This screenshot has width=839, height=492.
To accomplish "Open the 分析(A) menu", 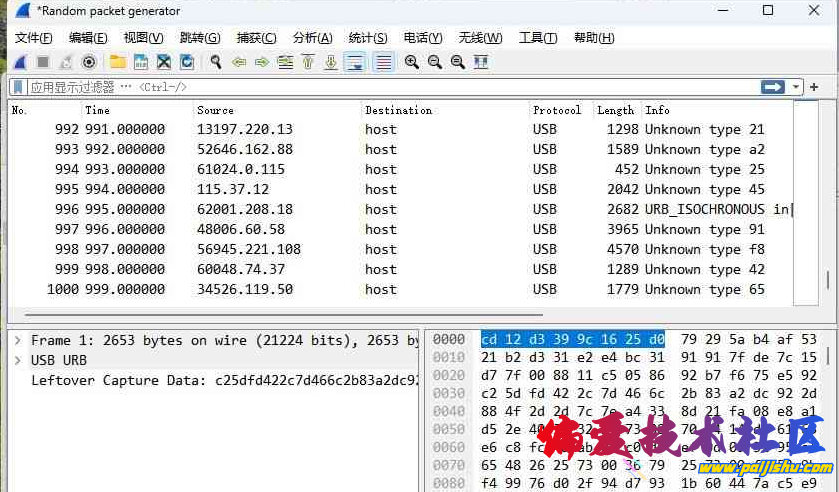I will click(x=312, y=38).
